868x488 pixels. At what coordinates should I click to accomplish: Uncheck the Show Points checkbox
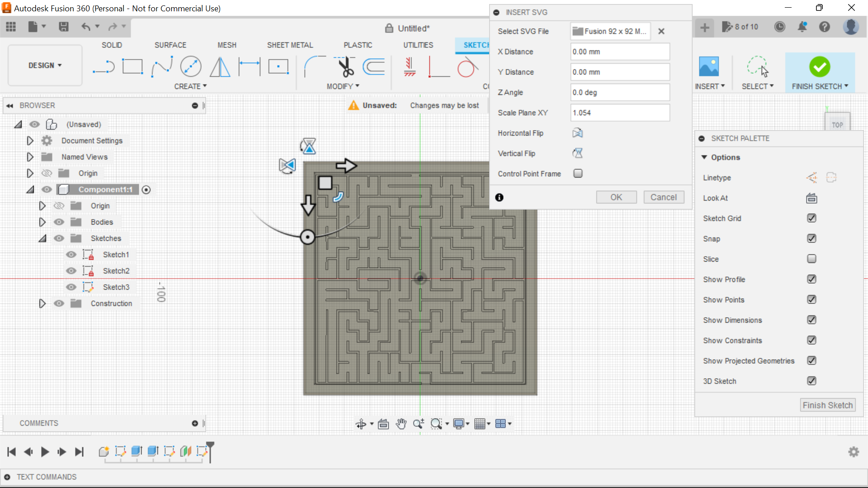tap(811, 300)
